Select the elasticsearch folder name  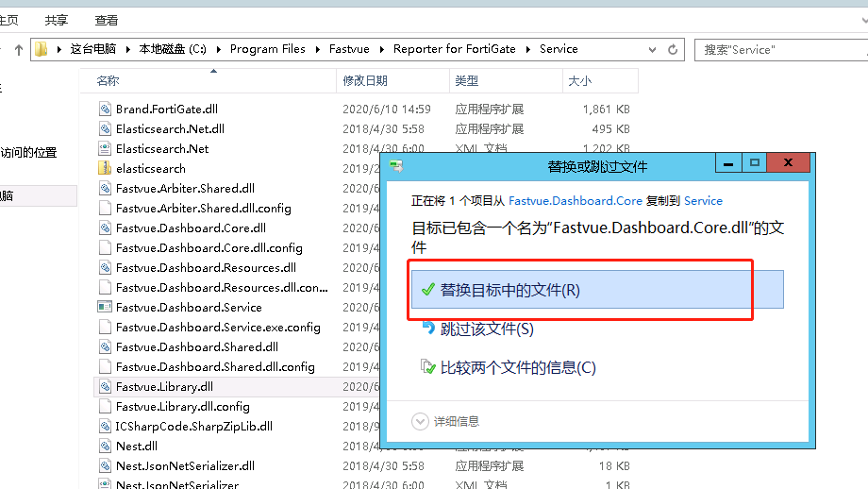click(151, 169)
